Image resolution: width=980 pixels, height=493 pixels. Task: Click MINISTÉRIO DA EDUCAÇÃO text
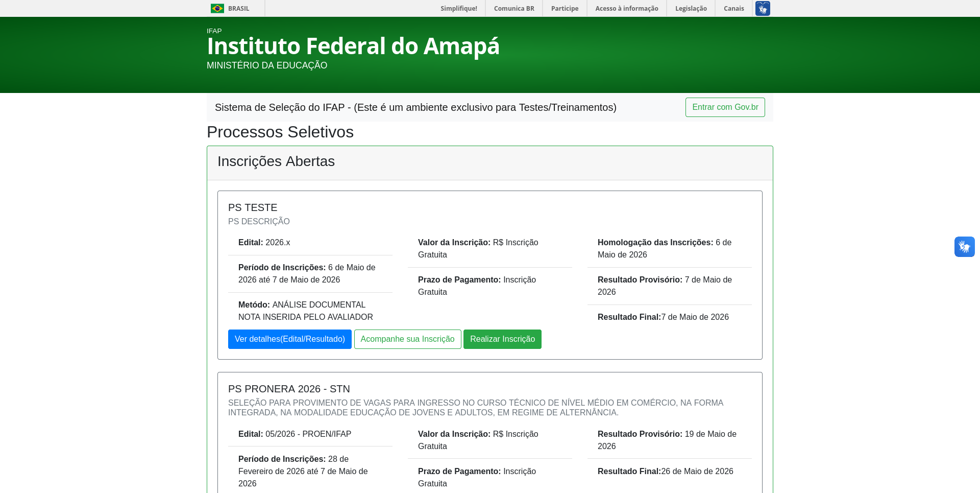point(267,65)
